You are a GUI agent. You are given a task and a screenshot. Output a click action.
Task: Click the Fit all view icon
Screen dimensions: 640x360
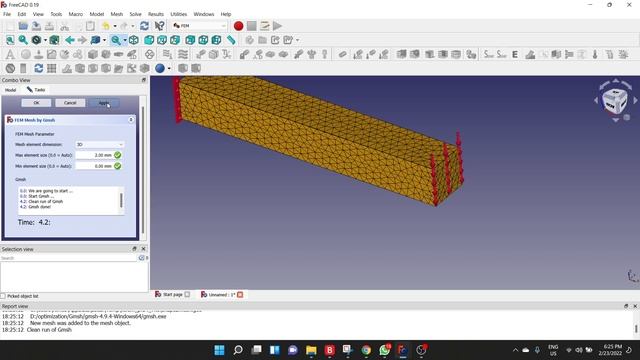(x=10, y=40)
